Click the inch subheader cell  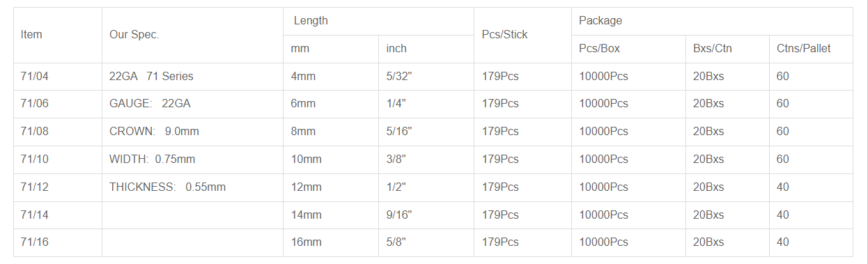(x=426, y=49)
